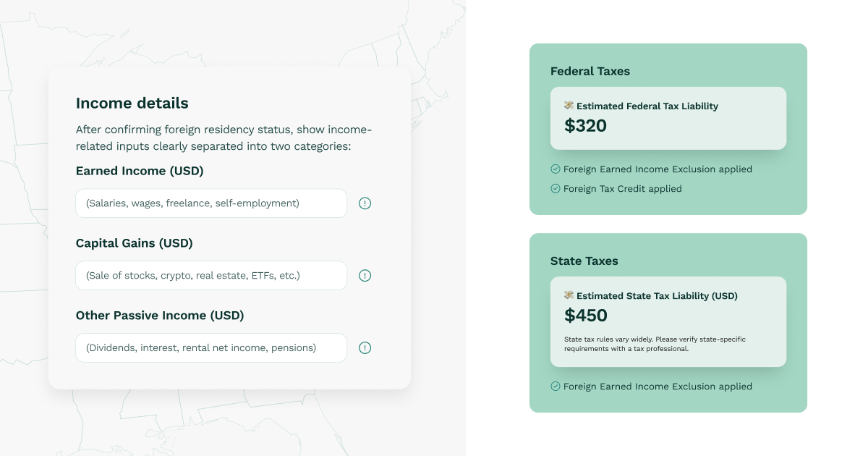Toggle Foreign Tax Credit applied status
This screenshot has height=456, width=868.
[x=623, y=189]
